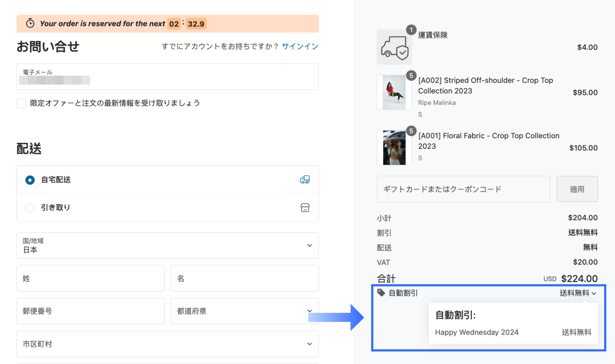Click the pickup store icon

pyautogui.click(x=305, y=208)
